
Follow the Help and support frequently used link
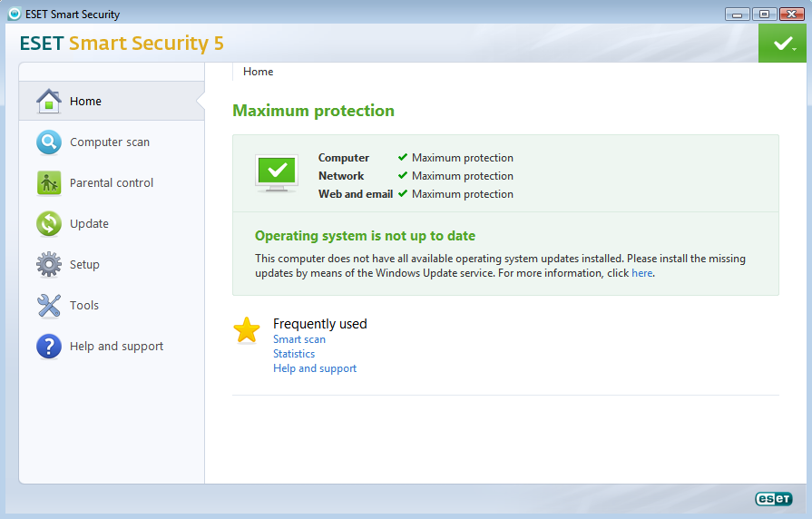point(315,368)
